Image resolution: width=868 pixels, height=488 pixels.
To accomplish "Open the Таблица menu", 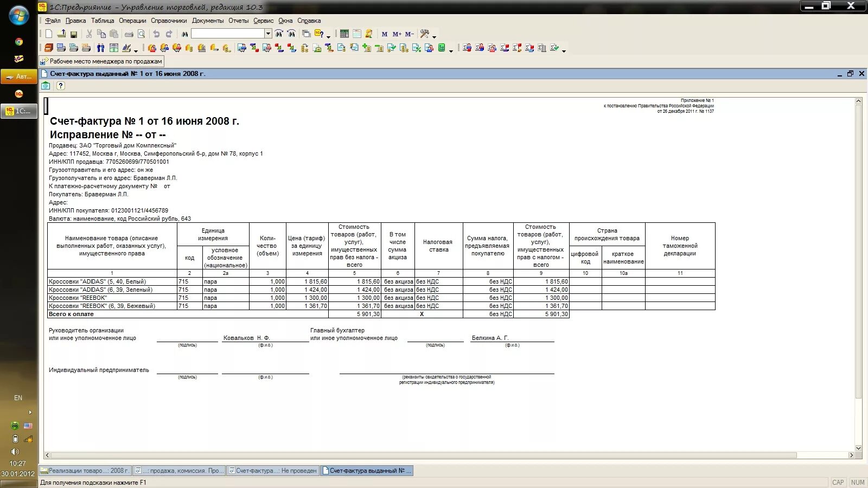I will (103, 21).
